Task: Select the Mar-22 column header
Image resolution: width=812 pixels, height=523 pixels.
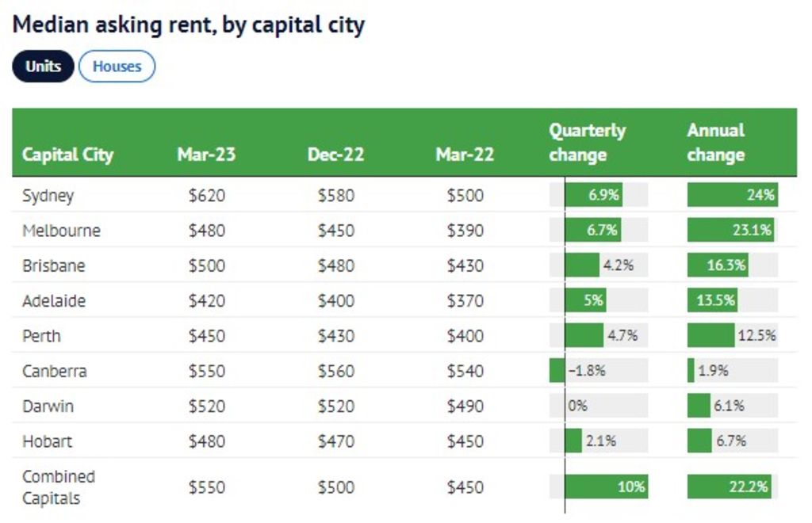Action: (x=464, y=155)
